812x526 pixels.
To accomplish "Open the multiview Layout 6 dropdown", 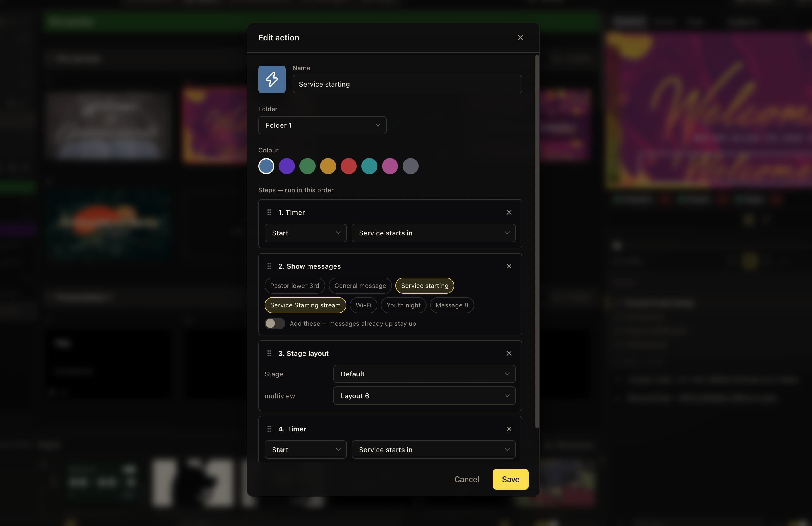I will tap(424, 396).
